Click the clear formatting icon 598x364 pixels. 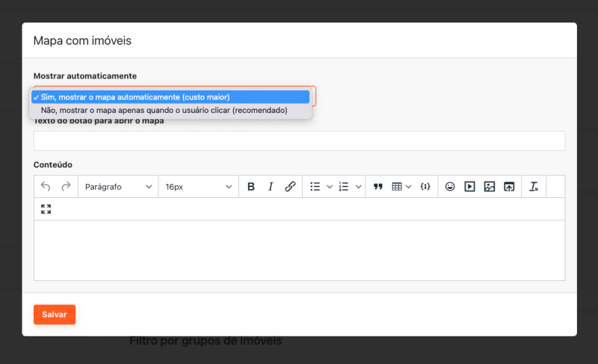tap(534, 187)
